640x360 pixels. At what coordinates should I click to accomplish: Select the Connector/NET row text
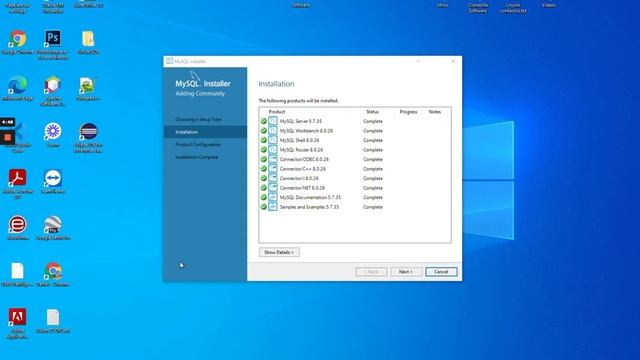pos(302,188)
